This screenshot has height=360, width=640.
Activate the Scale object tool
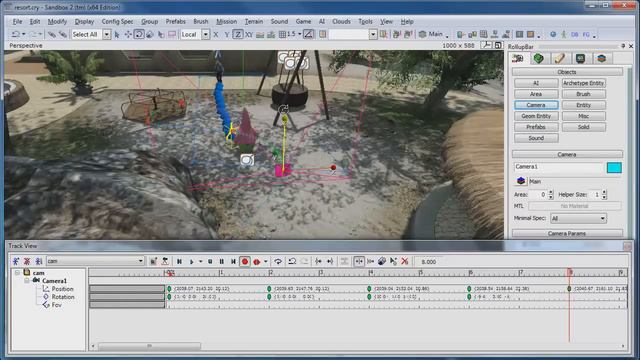150,35
